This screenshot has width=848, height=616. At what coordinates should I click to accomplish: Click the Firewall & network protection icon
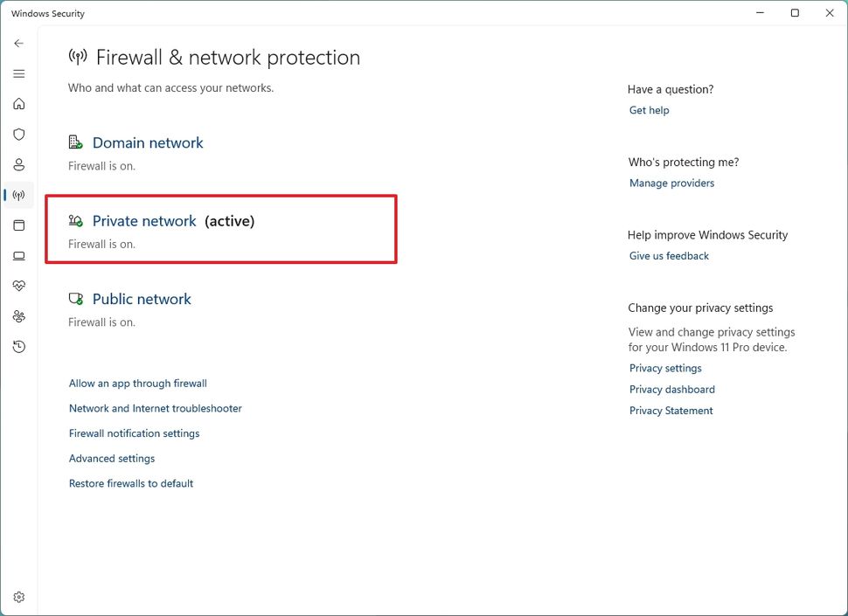(x=18, y=195)
